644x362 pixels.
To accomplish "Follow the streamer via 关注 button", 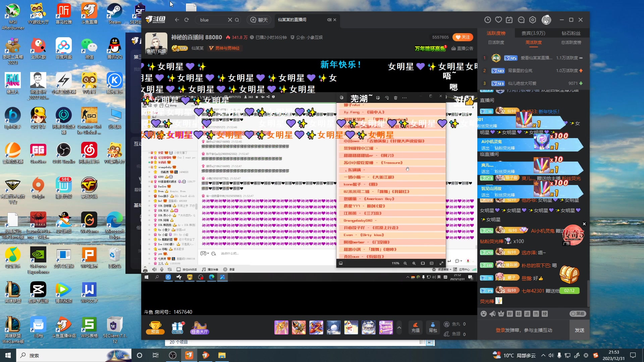I will tap(463, 37).
